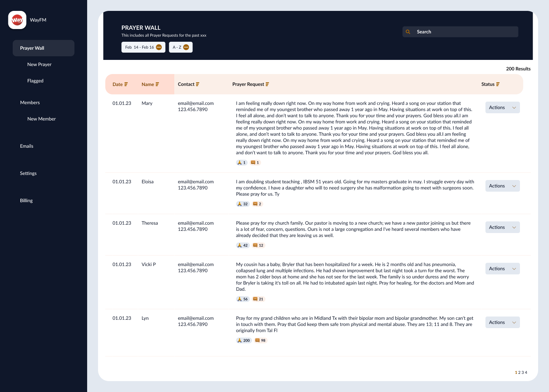Switch to the Members section

coord(30,102)
